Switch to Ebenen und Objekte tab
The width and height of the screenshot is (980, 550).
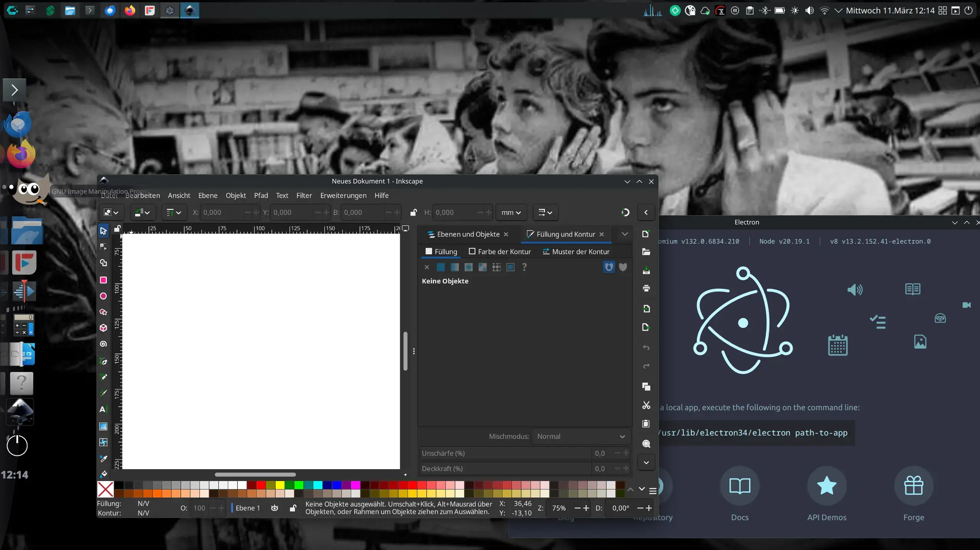468,234
